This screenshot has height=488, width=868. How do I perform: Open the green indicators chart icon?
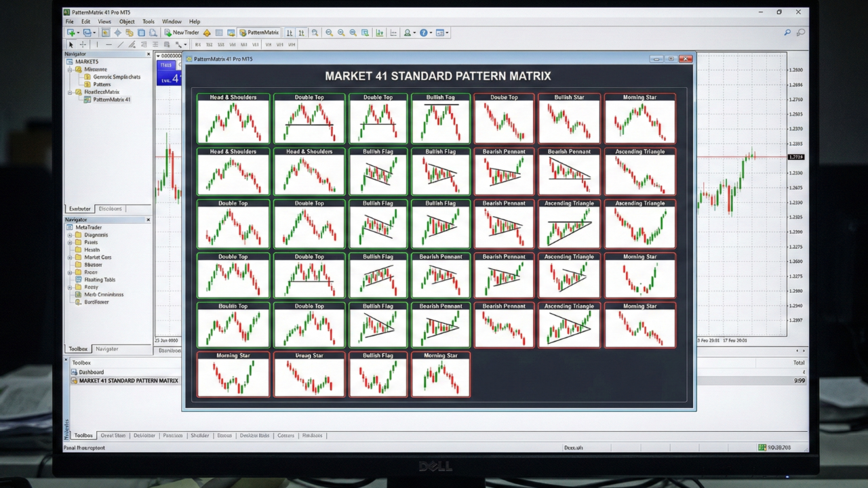[x=379, y=33]
